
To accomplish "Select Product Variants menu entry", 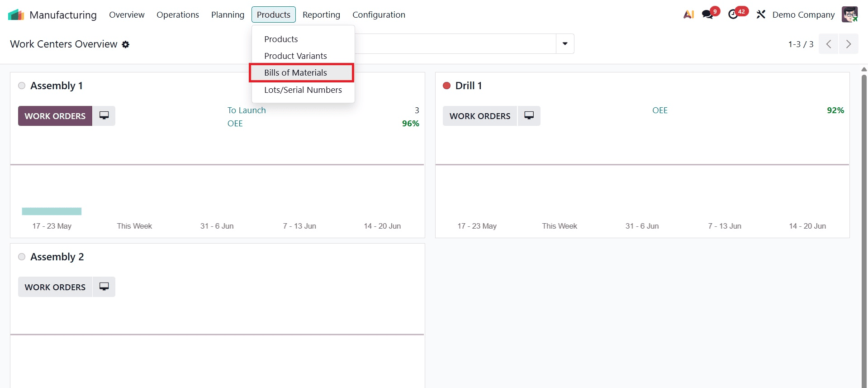I will coord(303,56).
